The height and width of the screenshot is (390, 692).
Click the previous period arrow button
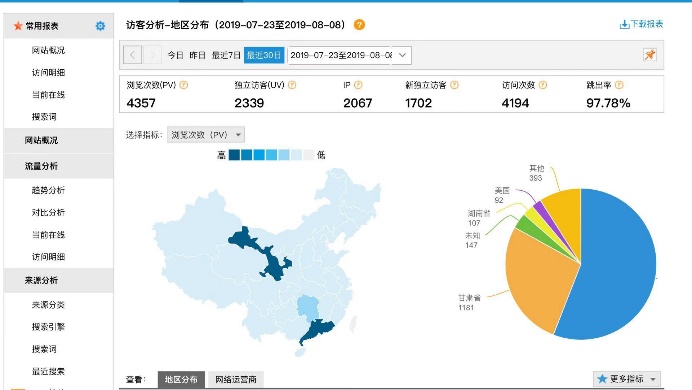tap(132, 55)
